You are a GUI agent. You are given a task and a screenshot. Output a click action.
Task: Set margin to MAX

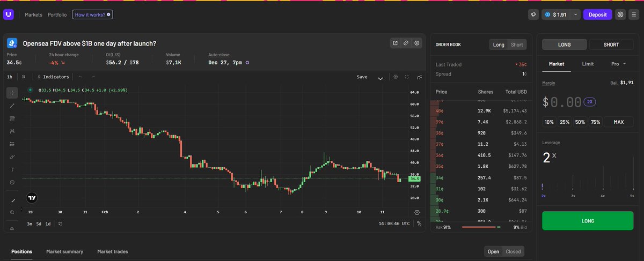[619, 122]
